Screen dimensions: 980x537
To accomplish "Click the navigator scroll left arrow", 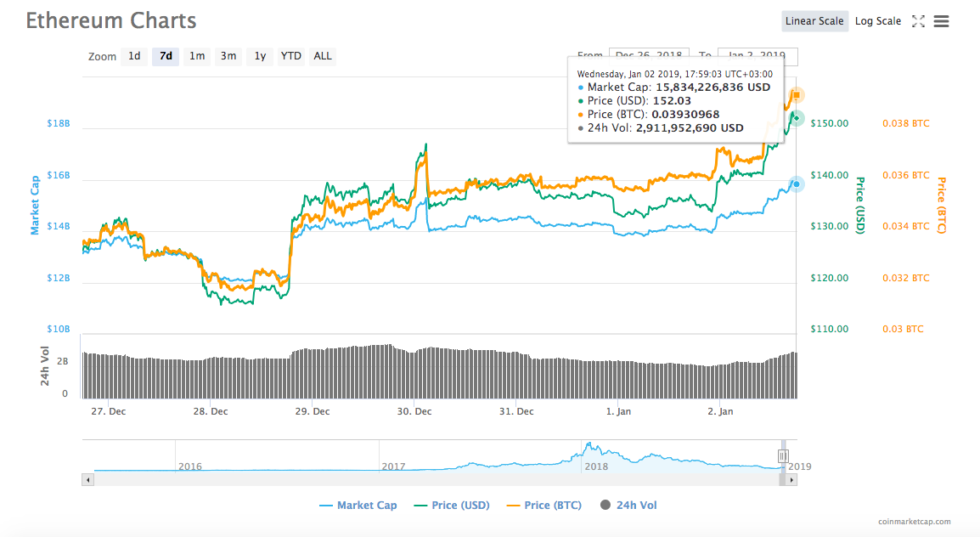I will (x=87, y=480).
